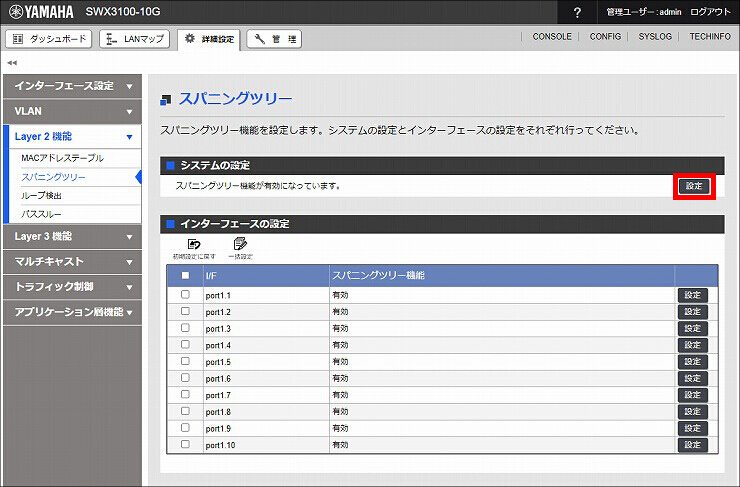Click 設定 button for port1.6

(x=692, y=378)
